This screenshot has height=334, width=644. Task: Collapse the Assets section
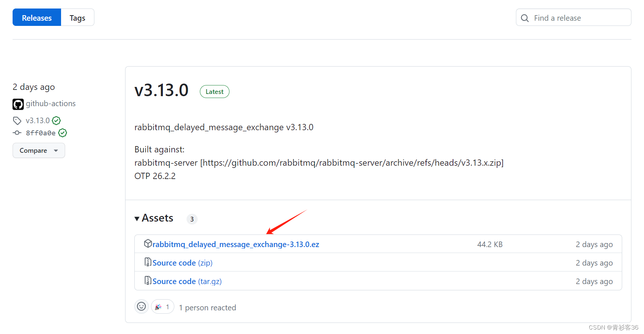154,218
